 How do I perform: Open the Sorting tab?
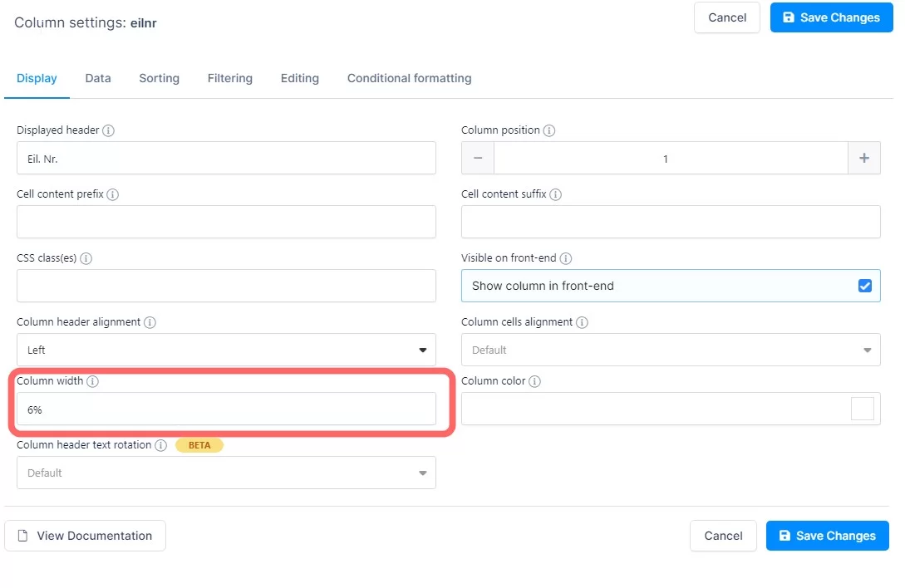(x=159, y=78)
